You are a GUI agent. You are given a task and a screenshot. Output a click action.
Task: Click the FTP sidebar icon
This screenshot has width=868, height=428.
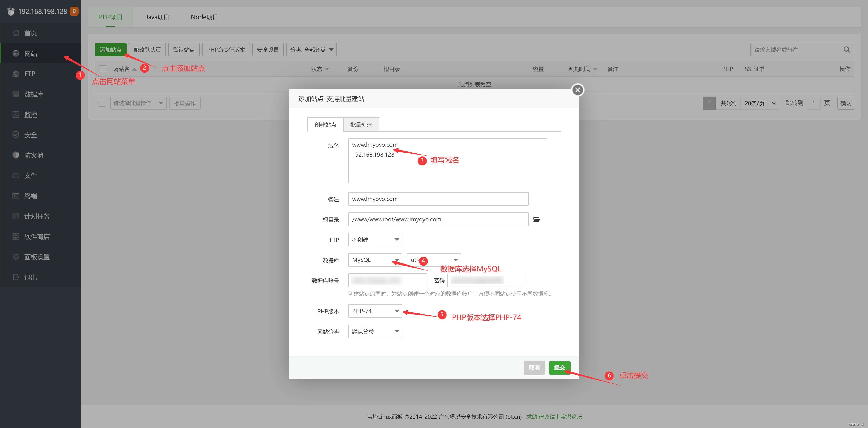click(x=16, y=74)
